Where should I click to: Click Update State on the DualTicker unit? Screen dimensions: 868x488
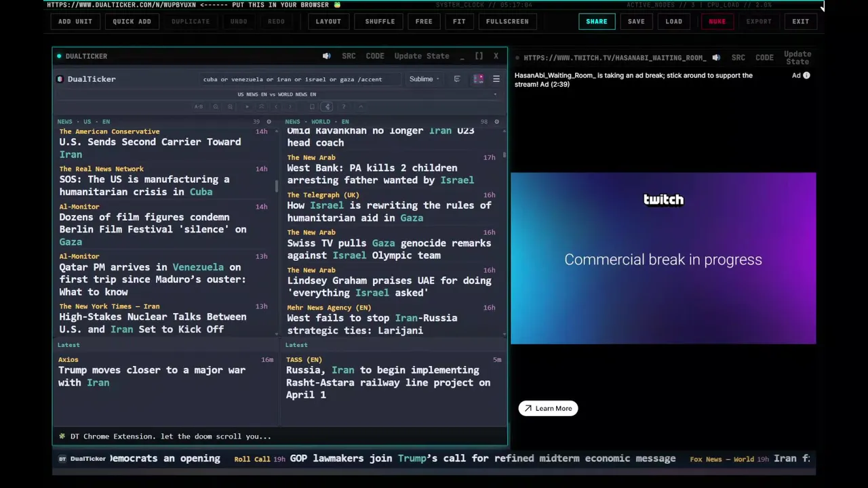(422, 56)
